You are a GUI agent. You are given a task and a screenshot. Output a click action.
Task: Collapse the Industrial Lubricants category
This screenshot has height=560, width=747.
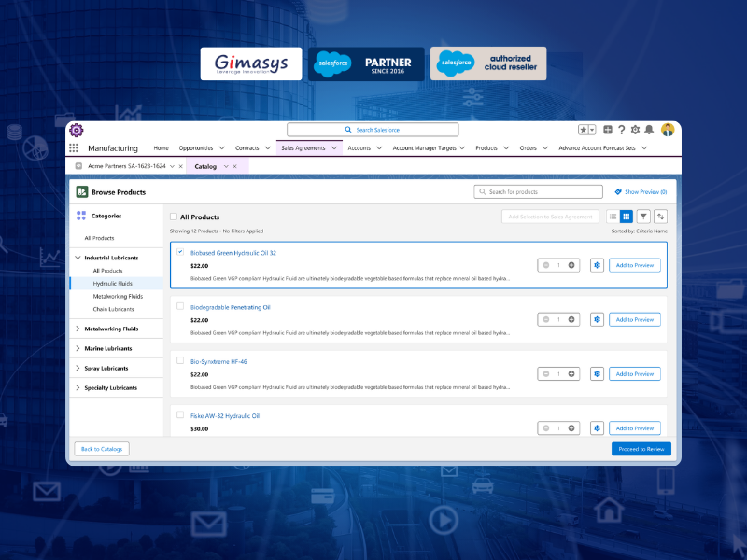tap(78, 258)
